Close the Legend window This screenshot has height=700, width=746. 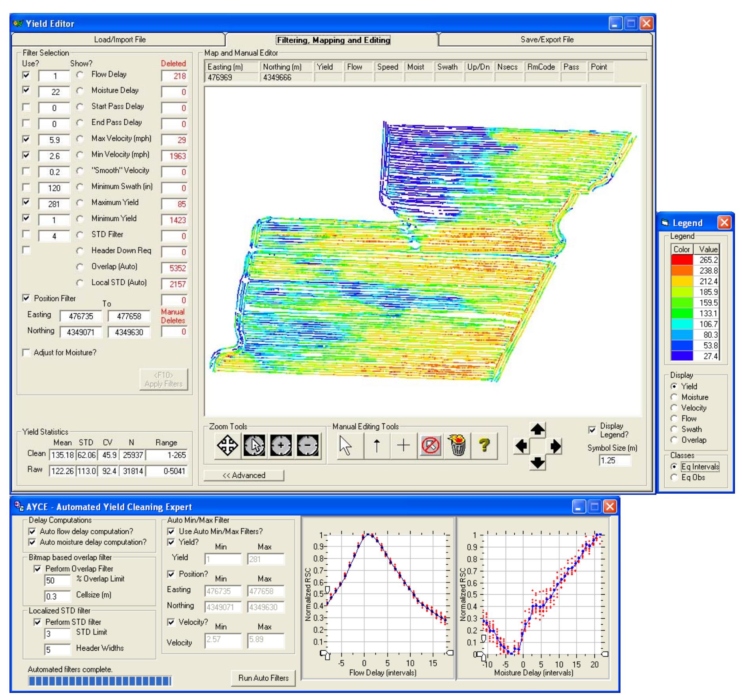click(x=725, y=223)
